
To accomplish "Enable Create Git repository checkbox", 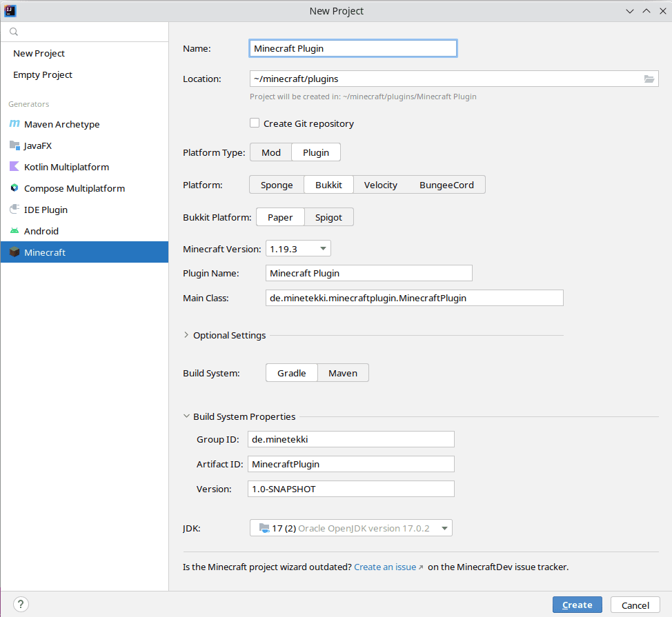I will tap(255, 123).
